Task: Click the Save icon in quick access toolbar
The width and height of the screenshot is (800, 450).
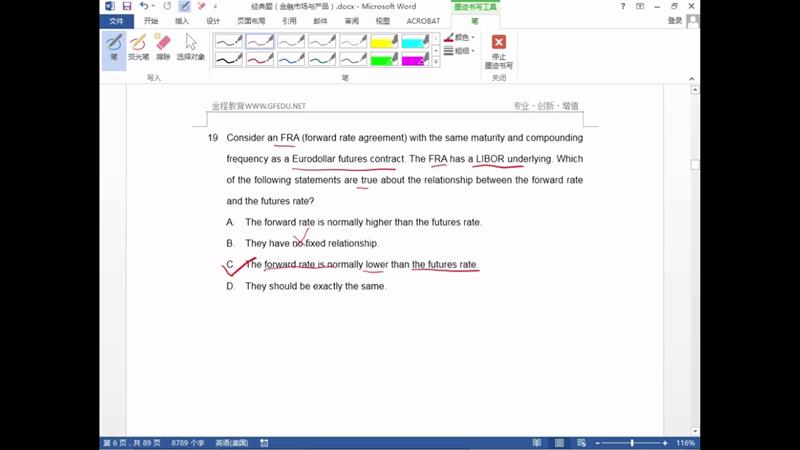Action: [x=127, y=6]
